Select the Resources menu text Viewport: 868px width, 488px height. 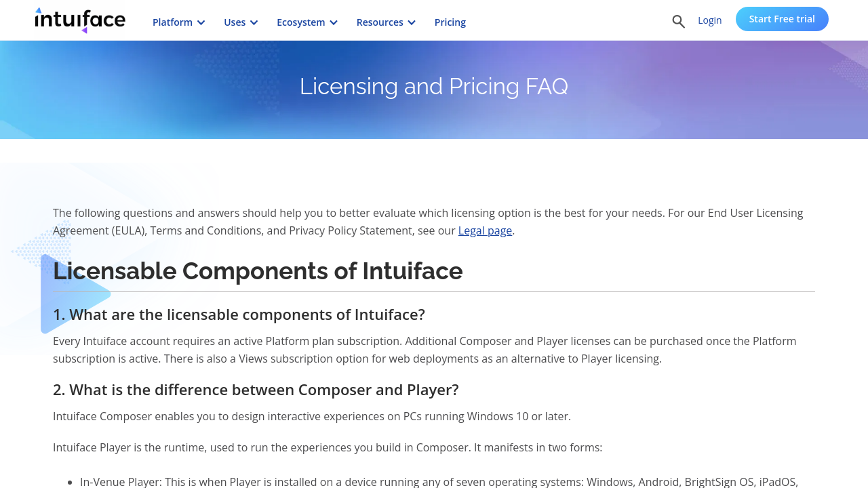pos(379,22)
